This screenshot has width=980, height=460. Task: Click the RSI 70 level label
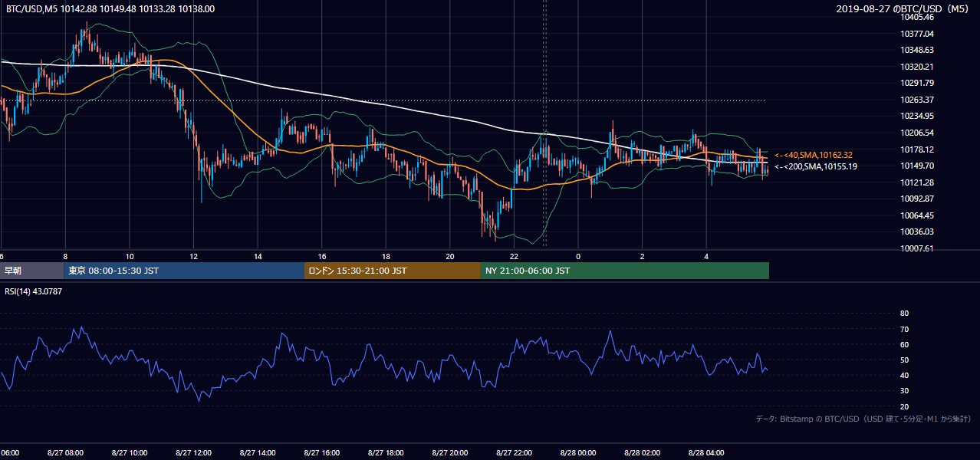(904, 329)
